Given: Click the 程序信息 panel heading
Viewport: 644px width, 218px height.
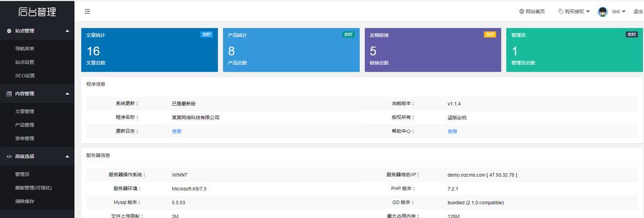Looking at the screenshot, I should 96,84.
